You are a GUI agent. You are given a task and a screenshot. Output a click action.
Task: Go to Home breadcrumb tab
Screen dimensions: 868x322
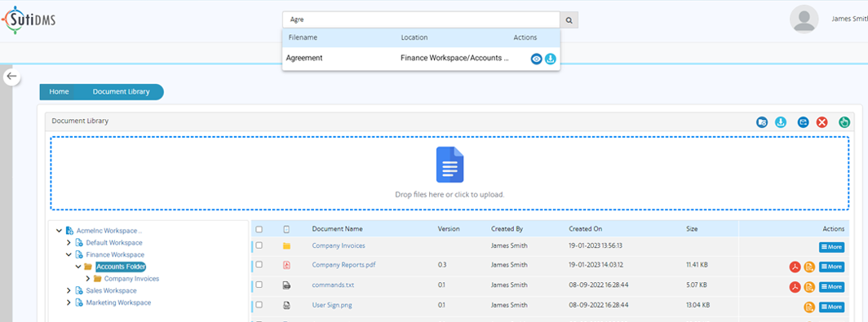[58, 92]
